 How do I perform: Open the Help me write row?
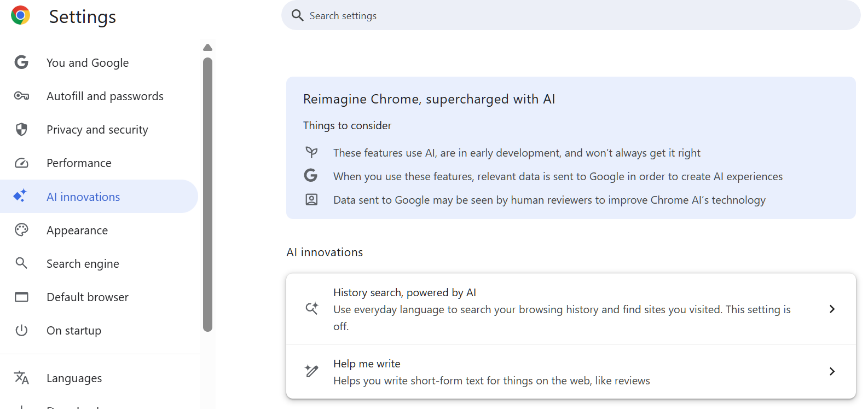(571, 372)
